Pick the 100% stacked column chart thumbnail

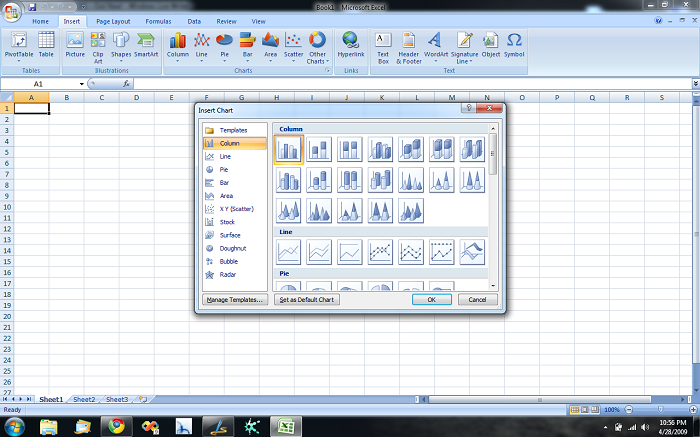(x=350, y=149)
